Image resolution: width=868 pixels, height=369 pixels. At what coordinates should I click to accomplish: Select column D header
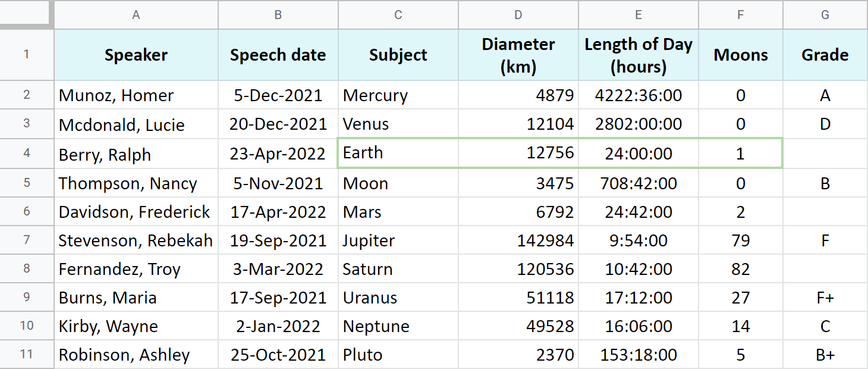click(x=518, y=15)
